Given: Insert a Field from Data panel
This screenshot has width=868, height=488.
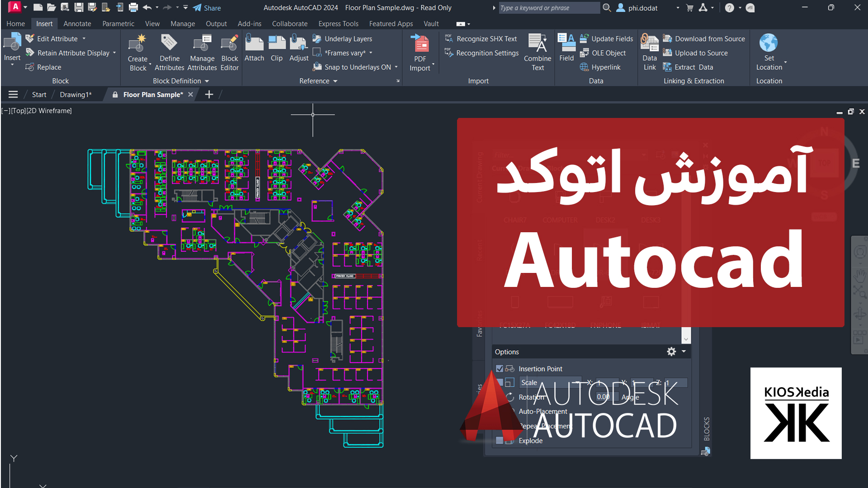Looking at the screenshot, I should [x=566, y=48].
